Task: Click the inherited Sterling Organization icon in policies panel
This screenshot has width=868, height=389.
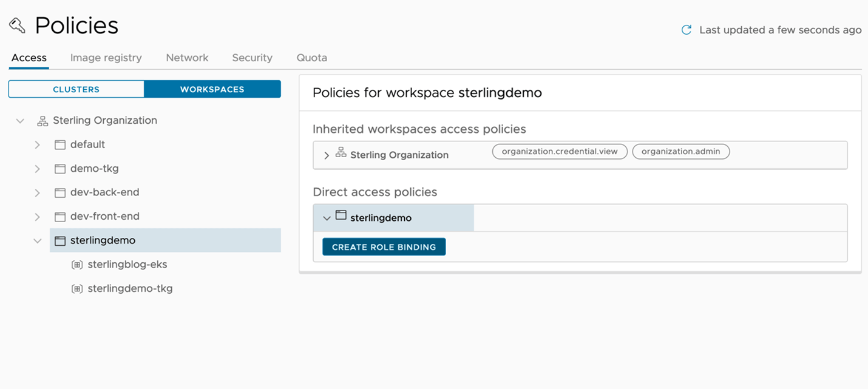Action: click(341, 153)
